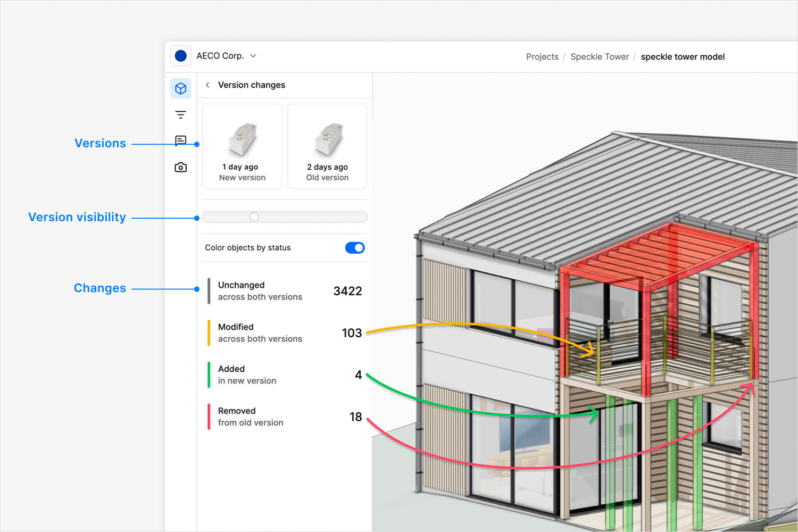Image resolution: width=798 pixels, height=532 pixels.
Task: Expand the AECO Corp. workspace dropdown
Action: 253,56
